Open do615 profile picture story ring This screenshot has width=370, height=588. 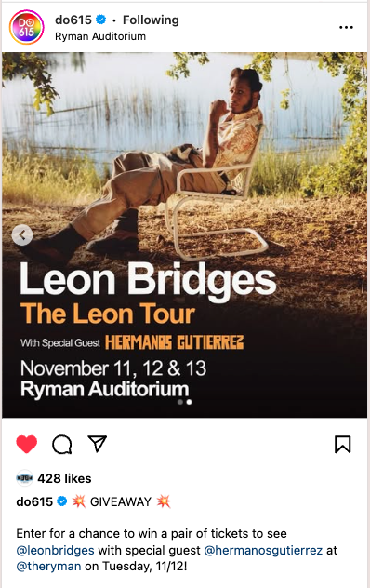[x=27, y=27]
